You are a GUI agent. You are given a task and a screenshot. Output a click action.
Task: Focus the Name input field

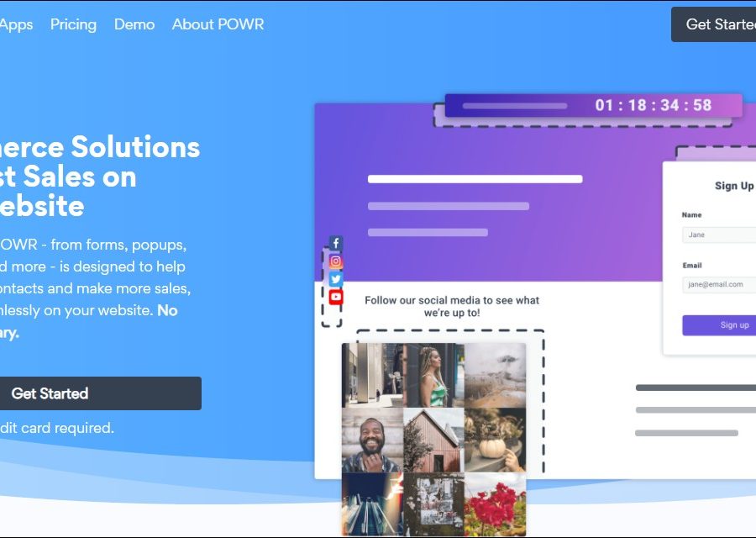[721, 235]
